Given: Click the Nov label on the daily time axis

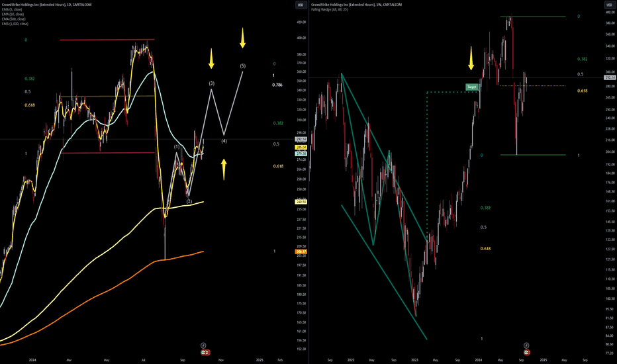Looking at the screenshot, I should click(x=220, y=359).
